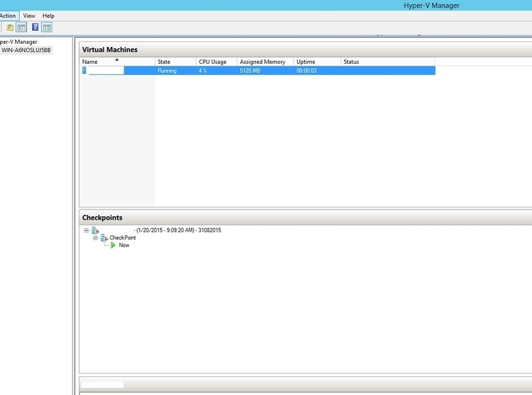The image size is (532, 395).
Task: Collapse the CheckPoint tree node
Action: (x=95, y=237)
